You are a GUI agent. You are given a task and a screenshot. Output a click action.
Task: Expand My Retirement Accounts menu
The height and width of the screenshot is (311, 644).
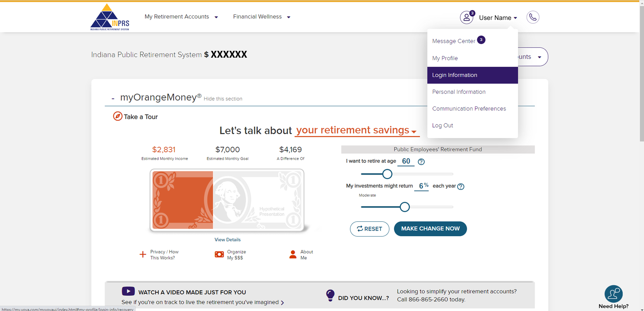click(181, 17)
